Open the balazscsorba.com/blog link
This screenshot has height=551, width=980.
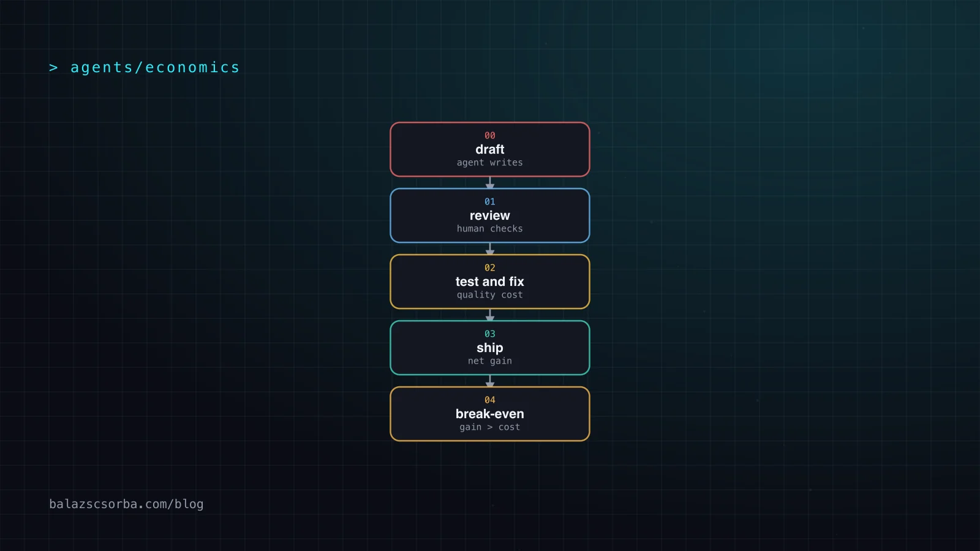coord(126,504)
